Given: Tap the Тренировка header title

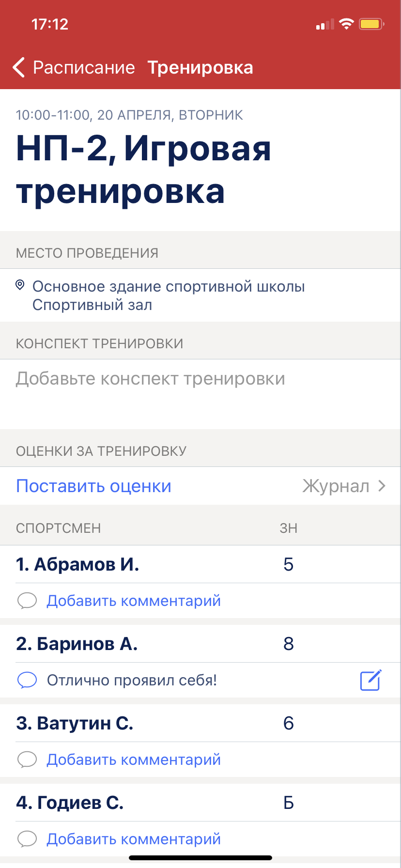Looking at the screenshot, I should 200,68.
